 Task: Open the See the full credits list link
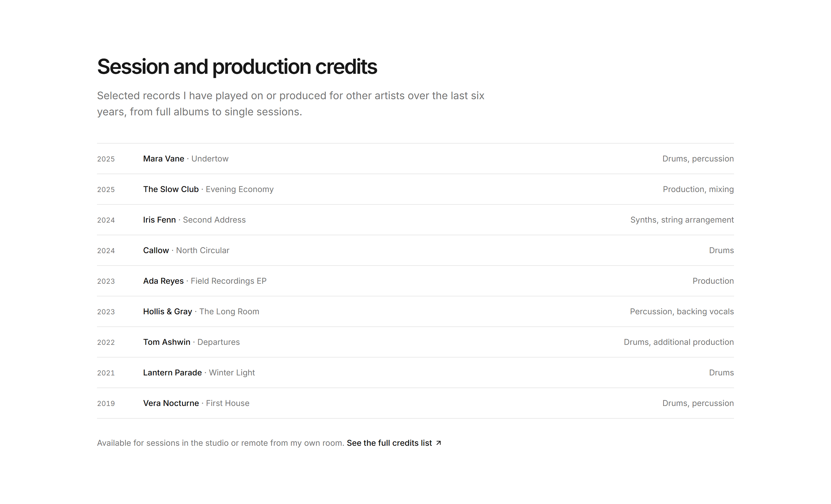point(394,443)
